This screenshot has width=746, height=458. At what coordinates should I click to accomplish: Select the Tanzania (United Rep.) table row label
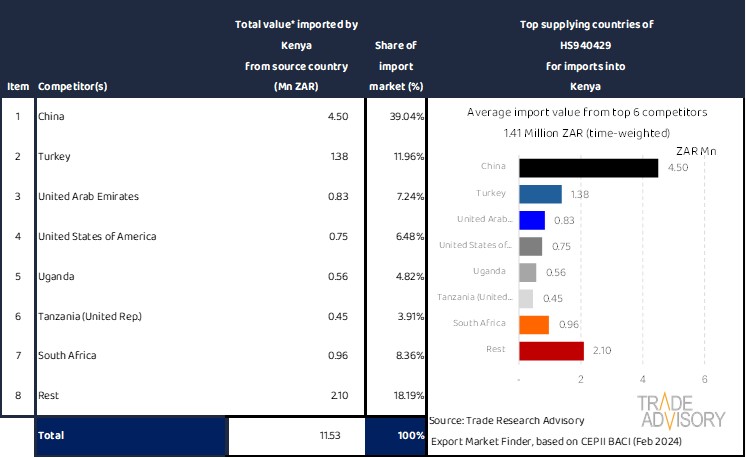[x=89, y=317]
